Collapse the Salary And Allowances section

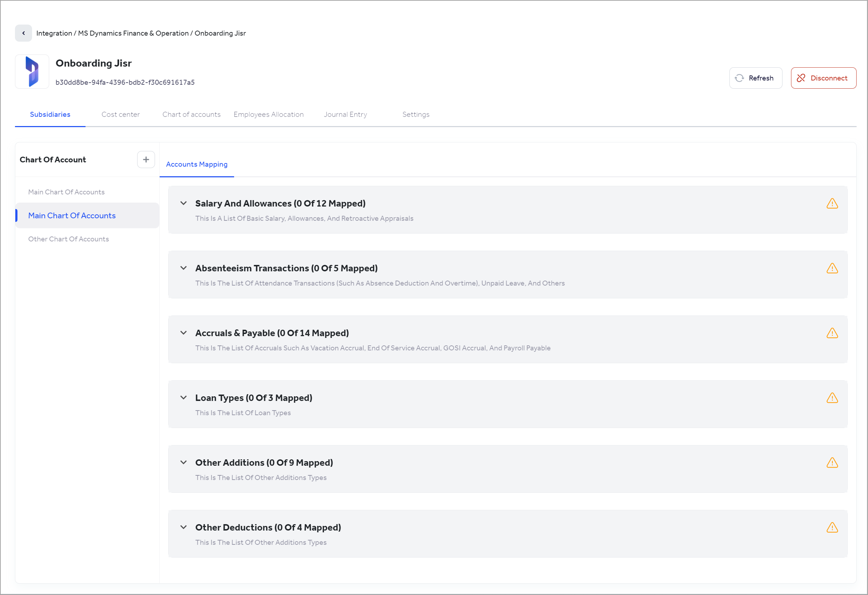[x=184, y=203]
